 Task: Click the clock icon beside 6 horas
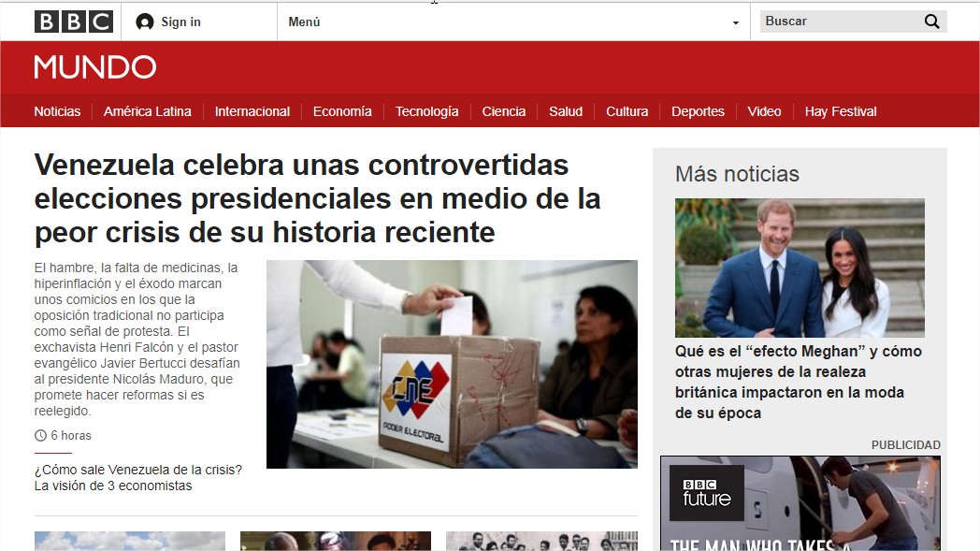(x=40, y=435)
